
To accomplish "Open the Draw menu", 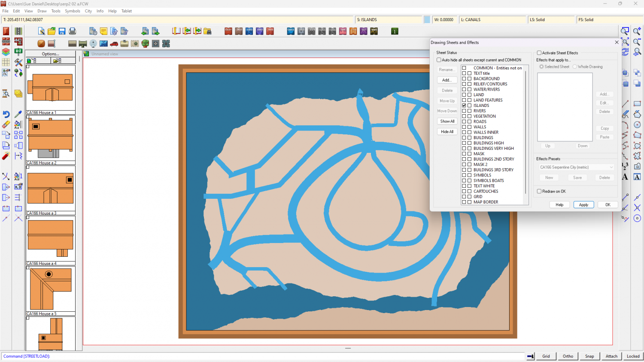I will coord(42,11).
